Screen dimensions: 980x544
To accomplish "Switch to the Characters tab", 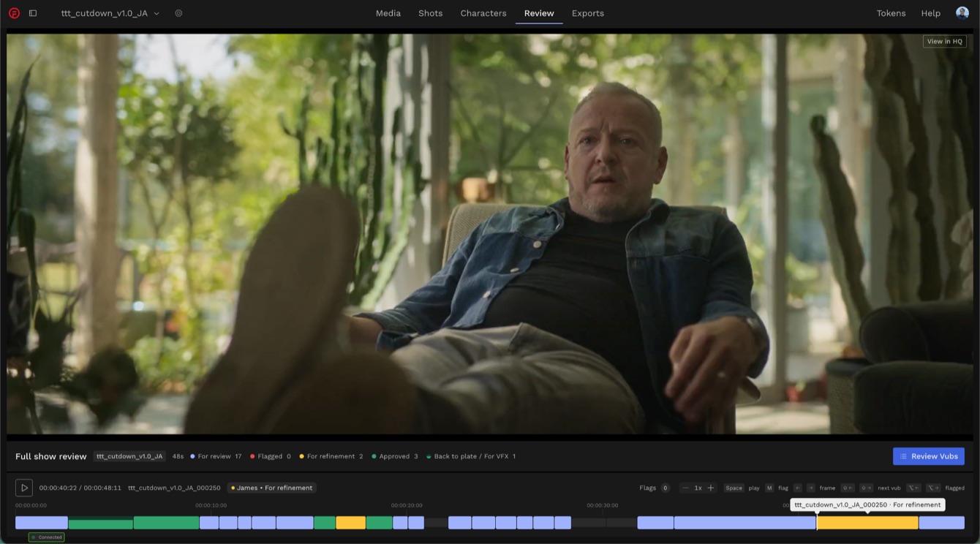I will (483, 13).
